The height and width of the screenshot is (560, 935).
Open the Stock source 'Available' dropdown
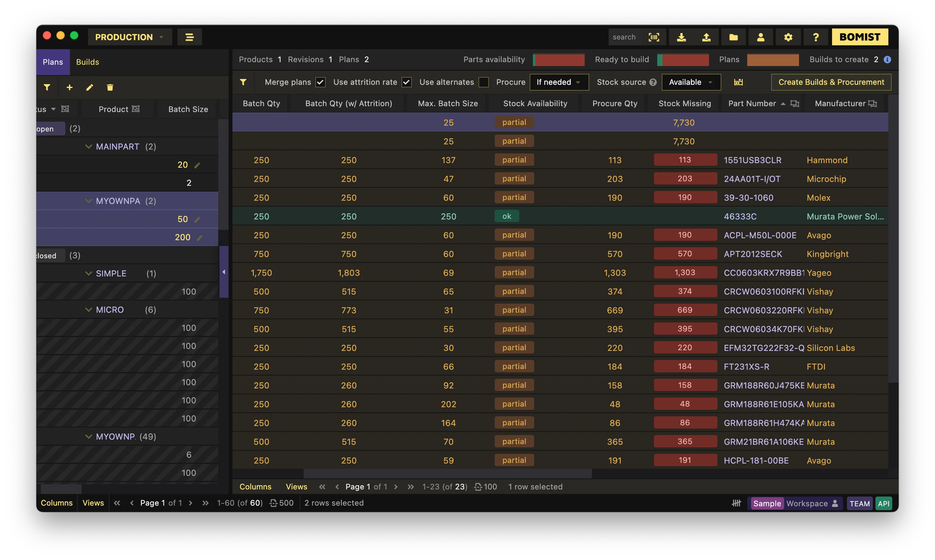[691, 82]
